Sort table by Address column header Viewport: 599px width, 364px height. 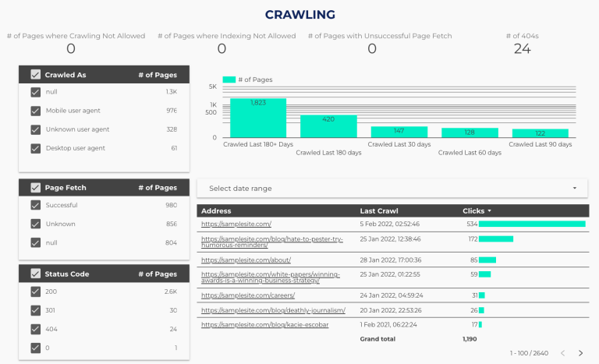pos(216,210)
